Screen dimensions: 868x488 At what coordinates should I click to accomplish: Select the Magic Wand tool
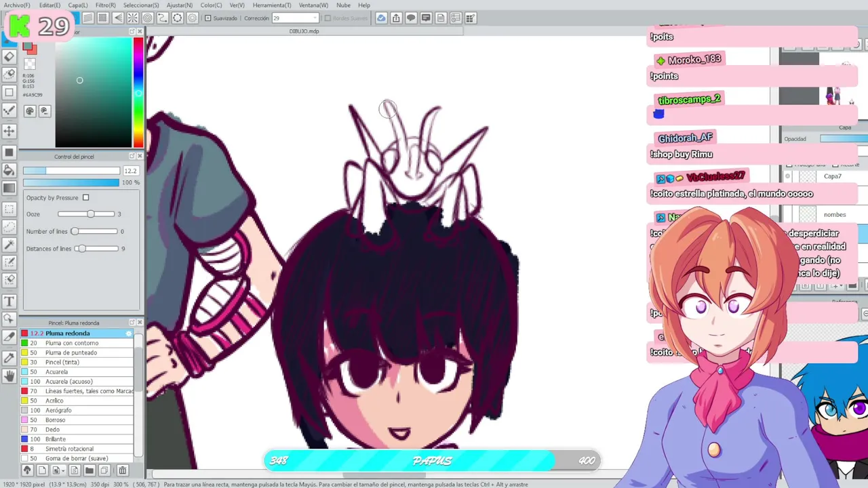pos(9,245)
